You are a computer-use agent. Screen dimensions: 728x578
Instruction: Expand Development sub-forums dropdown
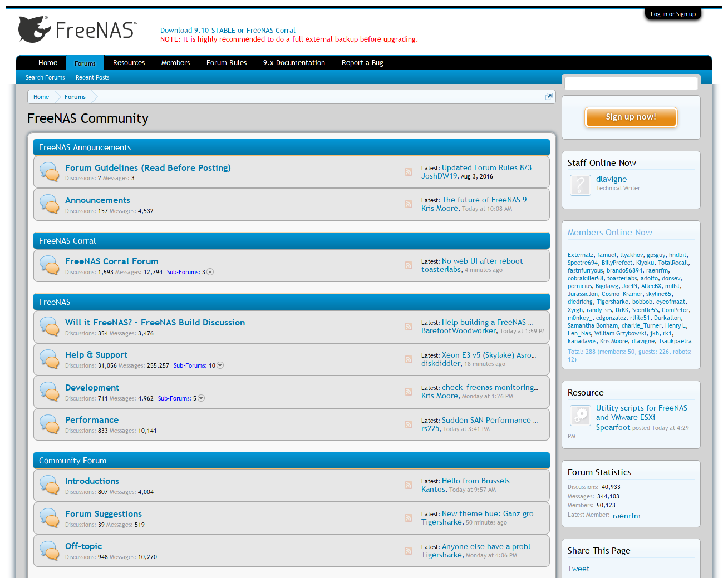click(x=201, y=398)
